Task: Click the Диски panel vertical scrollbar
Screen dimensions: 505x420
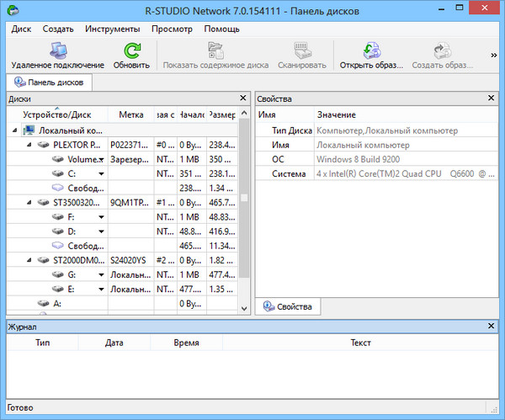Action: (245, 199)
